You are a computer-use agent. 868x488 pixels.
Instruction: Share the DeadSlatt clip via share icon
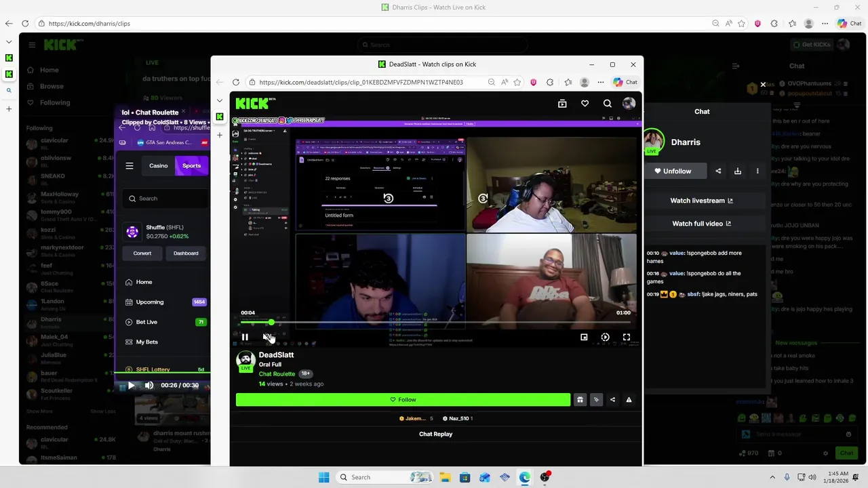click(612, 400)
